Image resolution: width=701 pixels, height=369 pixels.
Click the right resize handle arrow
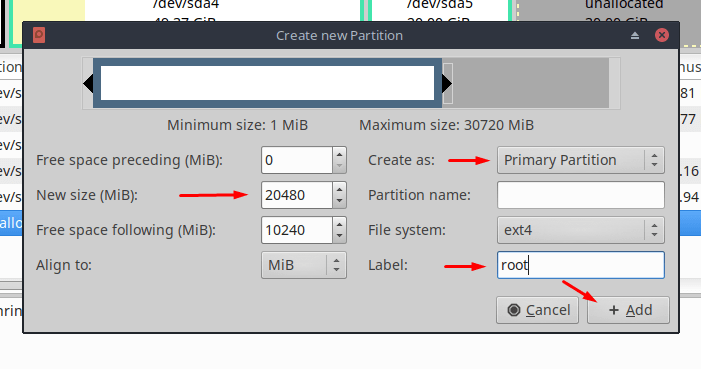[x=447, y=84]
